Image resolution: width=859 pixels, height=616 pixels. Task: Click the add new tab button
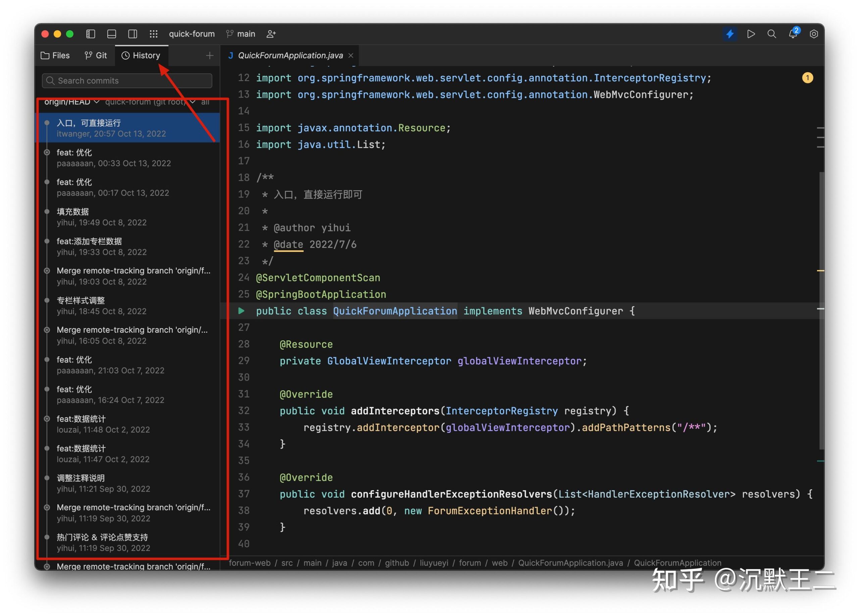tap(209, 55)
